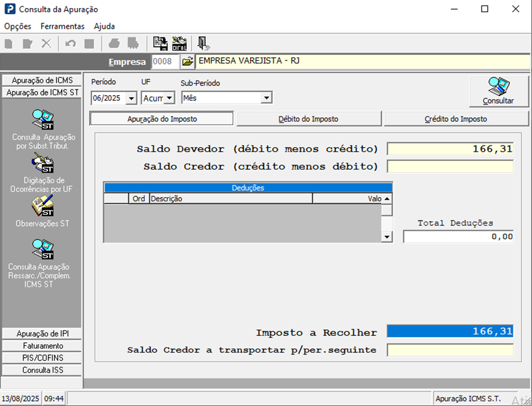Open Digitação de Ocorrências por UF
Screen dimensions: 532x406
click(x=42, y=164)
